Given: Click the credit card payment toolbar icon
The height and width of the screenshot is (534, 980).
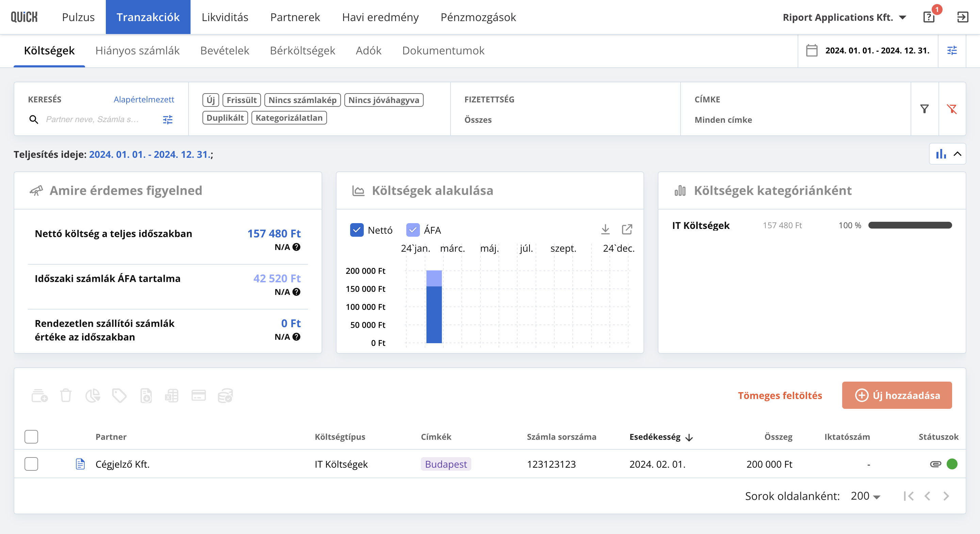Looking at the screenshot, I should click(x=198, y=396).
